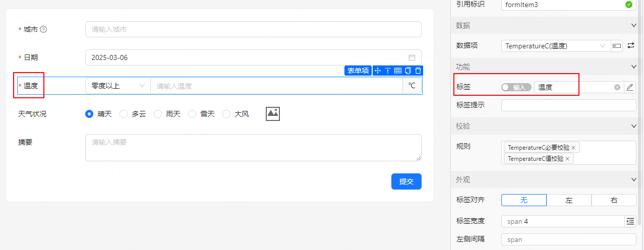Click the table grid icon on 表单项 toolbar
Viewport: 644px width, 250px height.
pyautogui.click(x=398, y=71)
